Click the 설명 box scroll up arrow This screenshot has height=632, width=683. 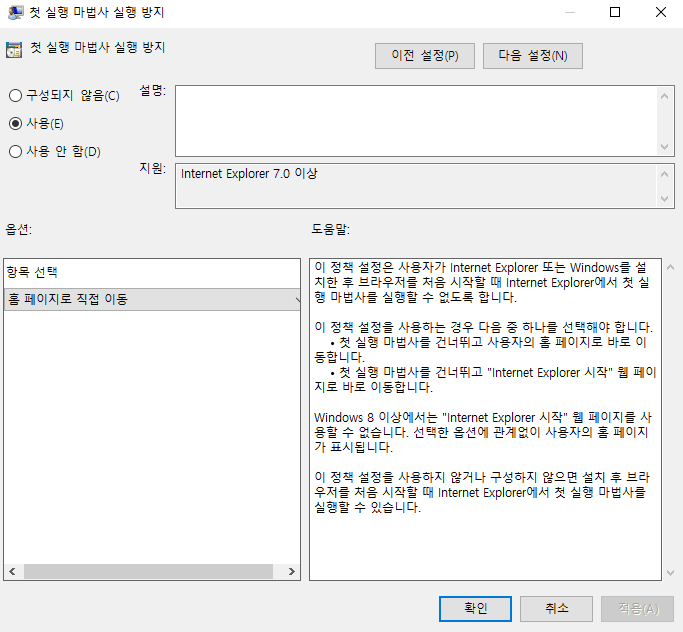(x=664, y=96)
